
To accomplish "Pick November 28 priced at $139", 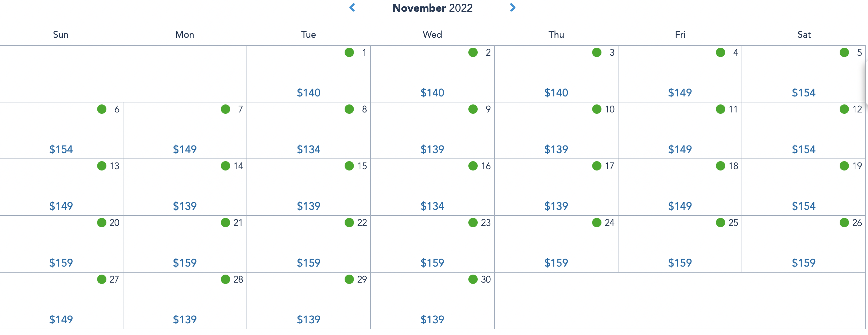I will tap(185, 319).
